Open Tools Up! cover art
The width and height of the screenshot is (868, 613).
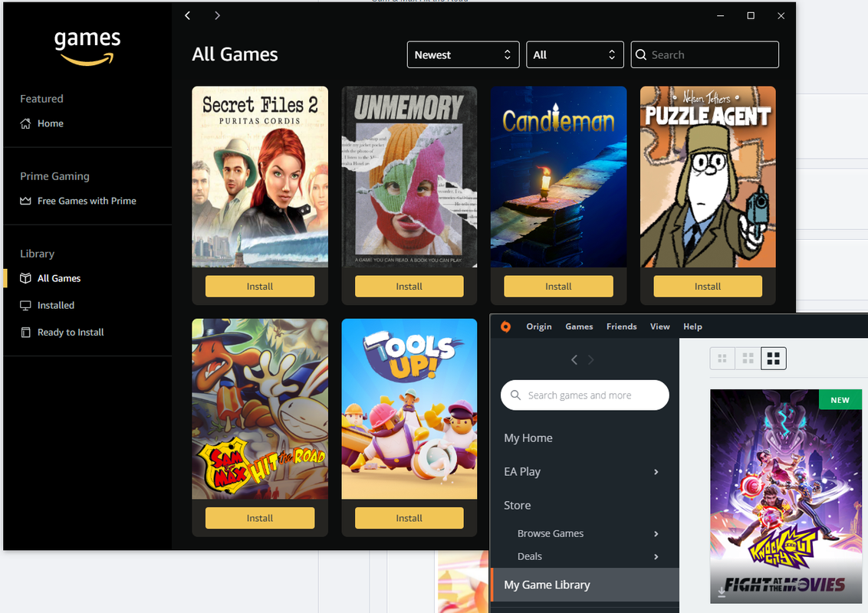point(409,409)
